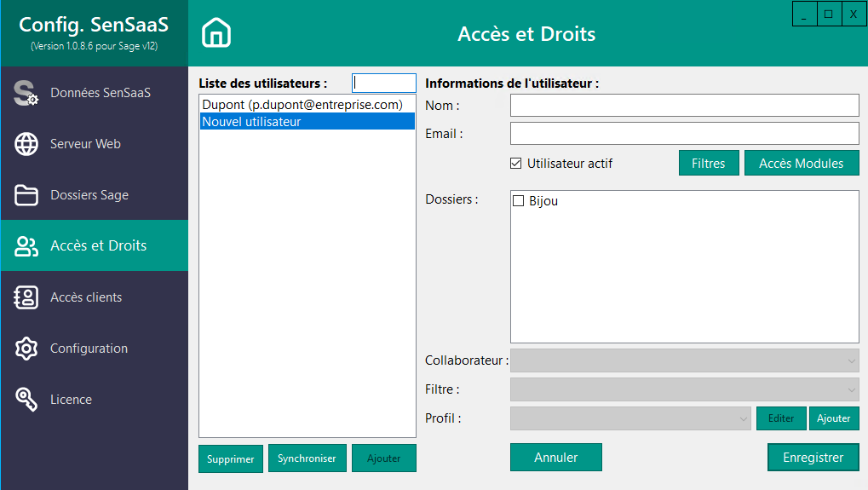
Task: Open the Filtre dropdown list
Action: point(684,389)
